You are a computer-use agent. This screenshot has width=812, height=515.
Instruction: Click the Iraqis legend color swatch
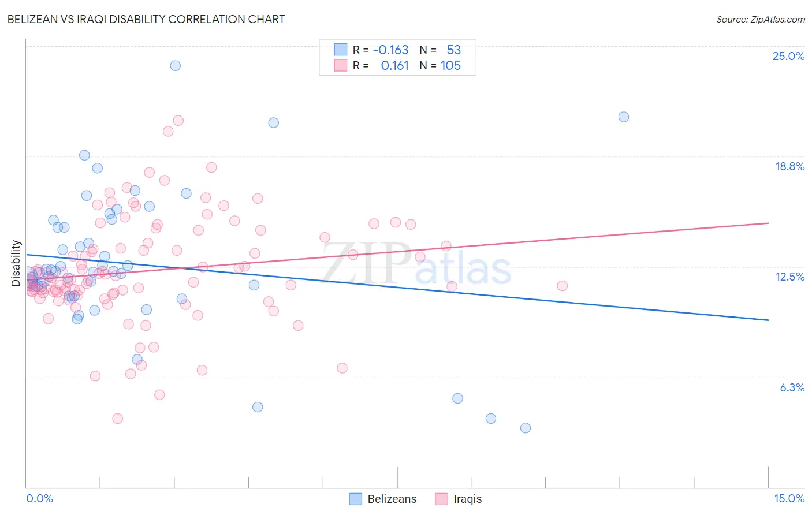442,499
